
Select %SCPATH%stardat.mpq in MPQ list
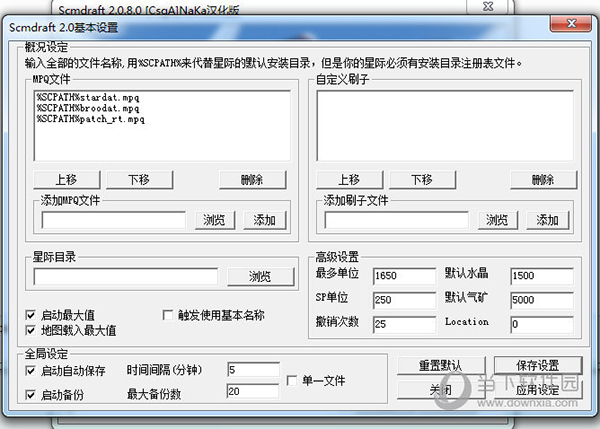point(88,98)
